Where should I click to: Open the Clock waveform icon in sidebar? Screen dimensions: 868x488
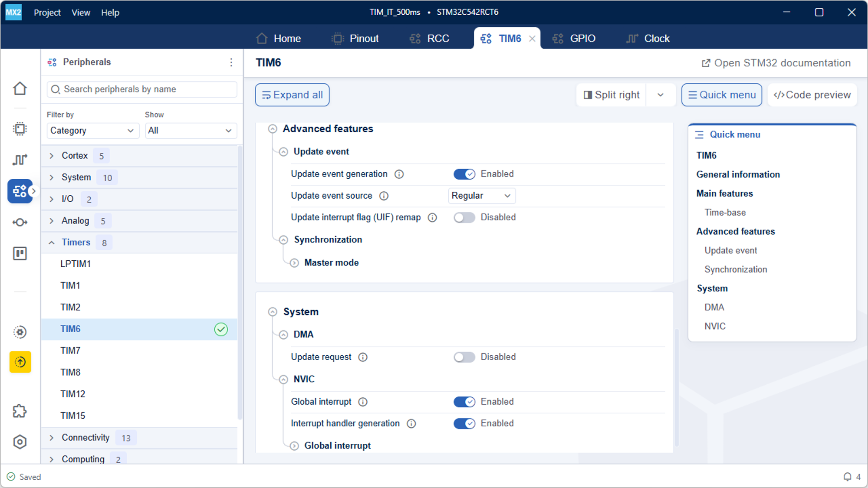[20, 160]
